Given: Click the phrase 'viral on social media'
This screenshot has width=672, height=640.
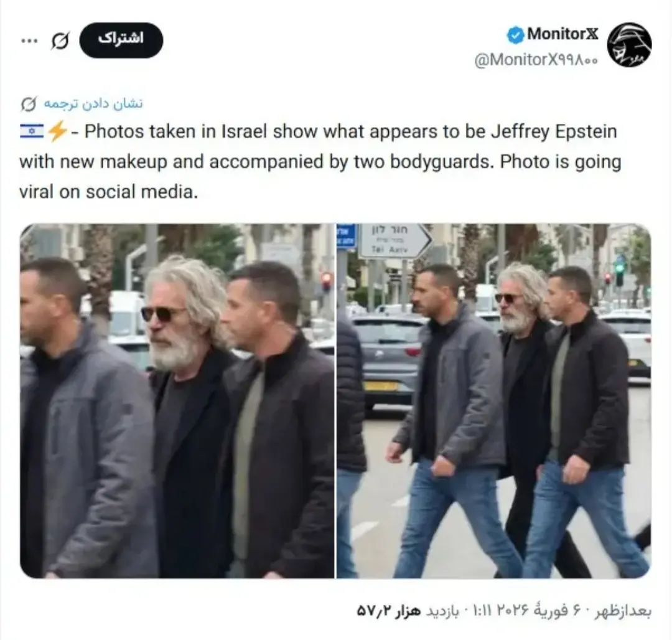Looking at the screenshot, I should point(108,192).
